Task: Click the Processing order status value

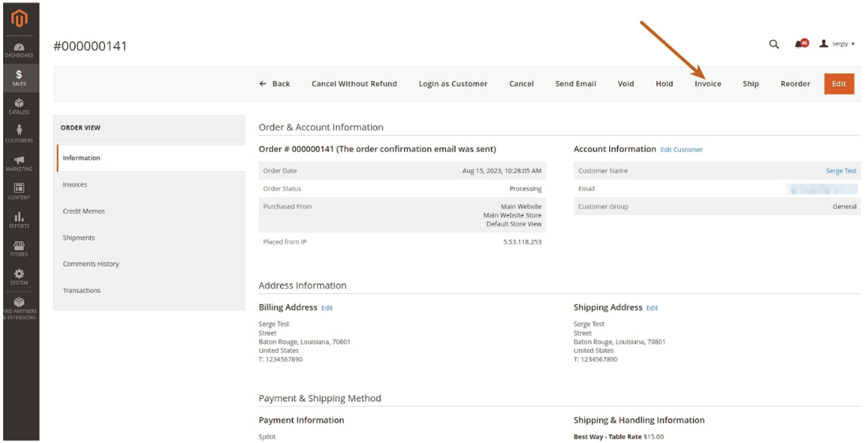Action: click(x=526, y=188)
